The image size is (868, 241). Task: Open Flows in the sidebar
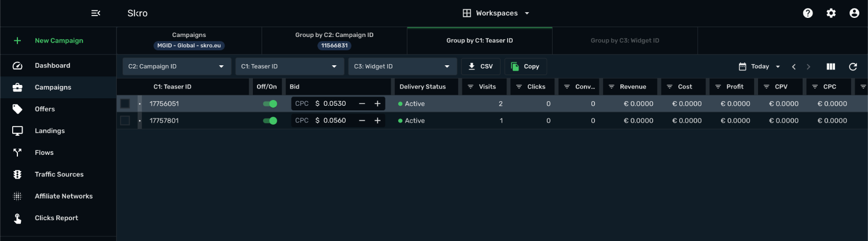58,153
